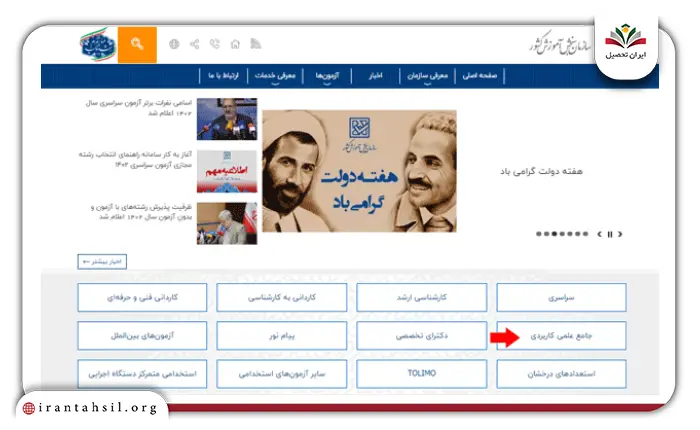The height and width of the screenshot is (430, 700).
Task: Pause the banner slideshow
Action: [x=610, y=234]
